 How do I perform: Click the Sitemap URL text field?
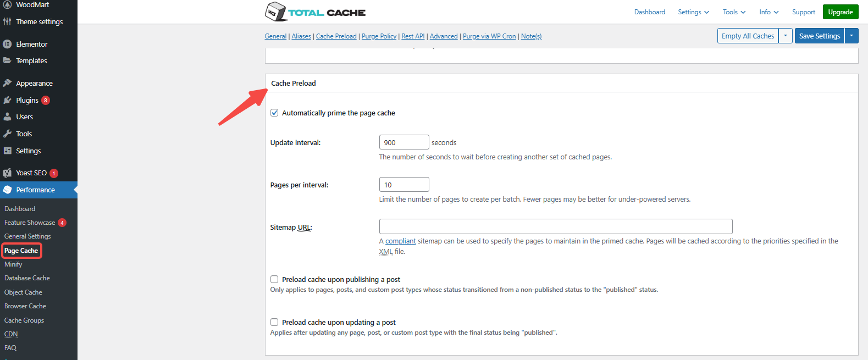tap(555, 226)
